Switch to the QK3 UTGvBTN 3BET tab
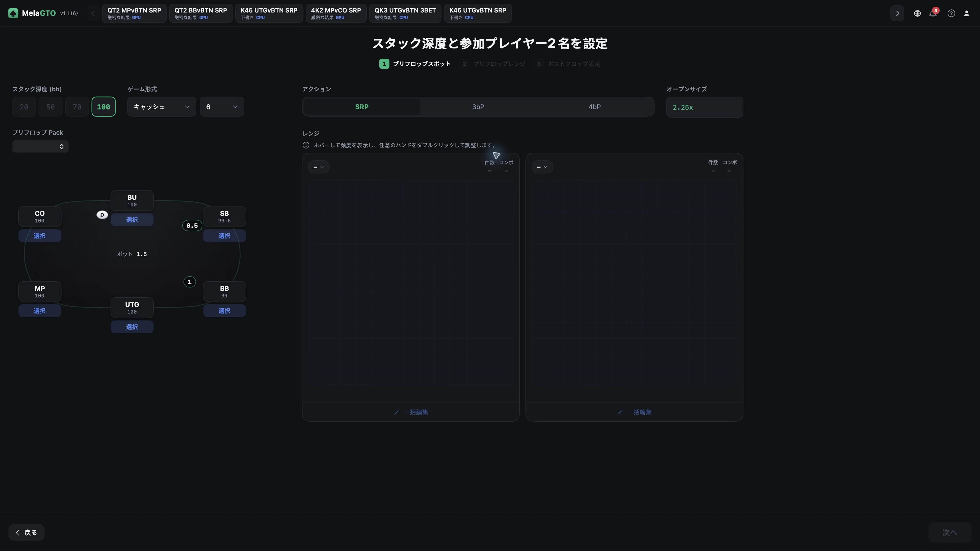This screenshot has height=551, width=980. click(405, 13)
